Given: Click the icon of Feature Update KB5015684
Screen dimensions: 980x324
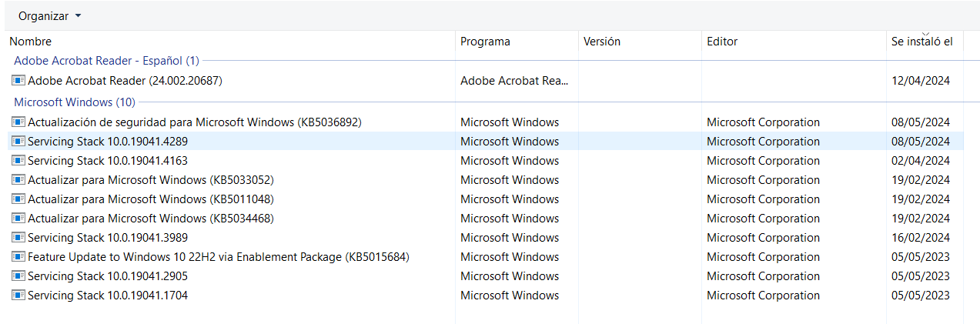Looking at the screenshot, I should pyautogui.click(x=18, y=257).
